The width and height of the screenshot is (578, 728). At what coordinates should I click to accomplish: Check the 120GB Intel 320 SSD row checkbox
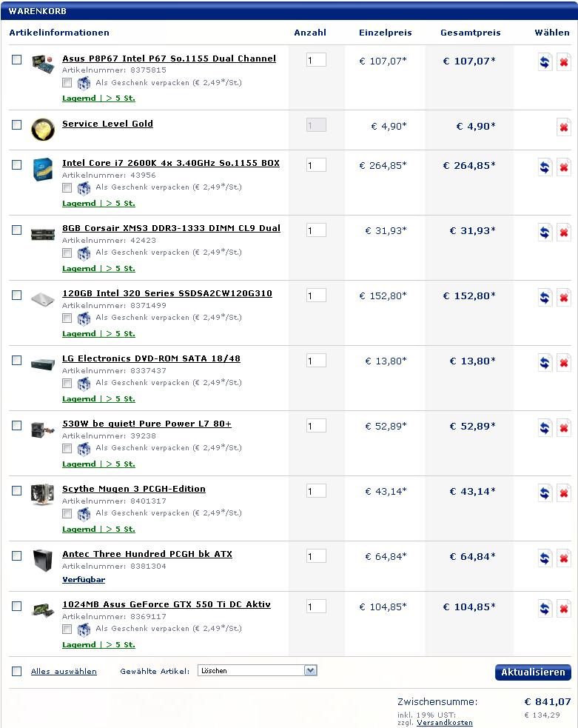(x=17, y=295)
